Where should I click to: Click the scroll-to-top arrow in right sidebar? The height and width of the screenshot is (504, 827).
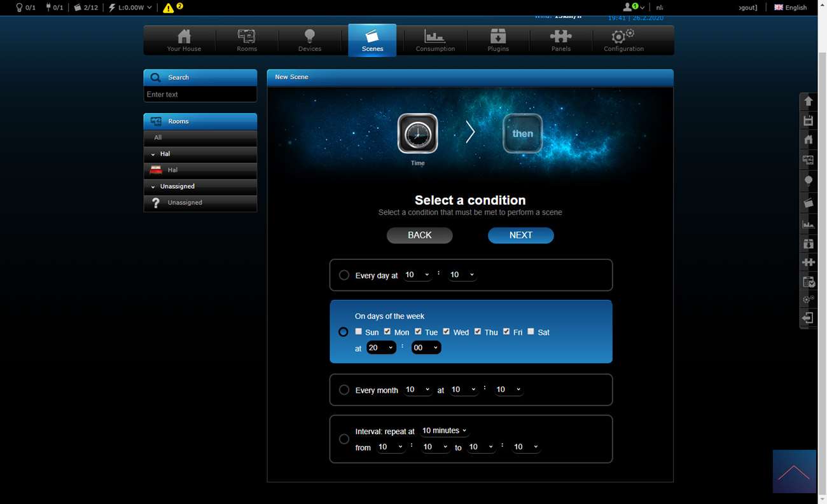click(x=808, y=101)
